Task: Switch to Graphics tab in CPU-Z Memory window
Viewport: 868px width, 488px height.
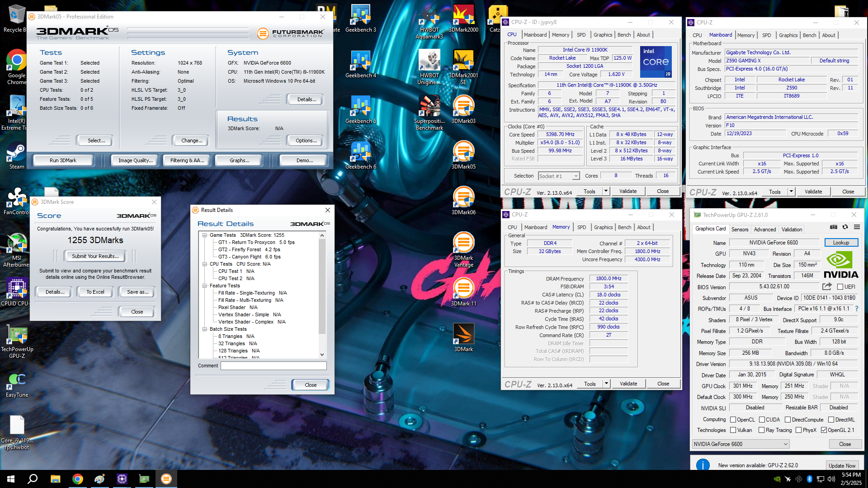Action: [x=603, y=227]
